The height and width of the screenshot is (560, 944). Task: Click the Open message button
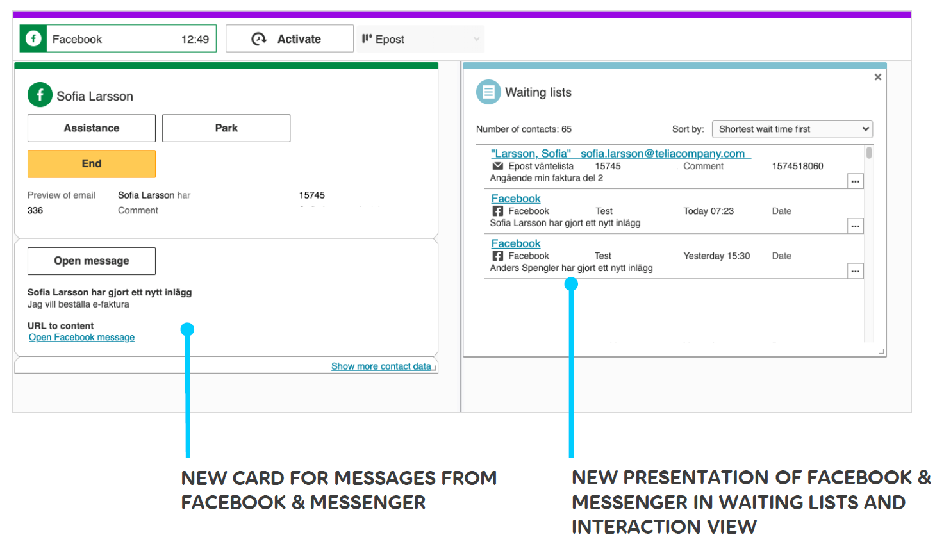[x=92, y=261]
